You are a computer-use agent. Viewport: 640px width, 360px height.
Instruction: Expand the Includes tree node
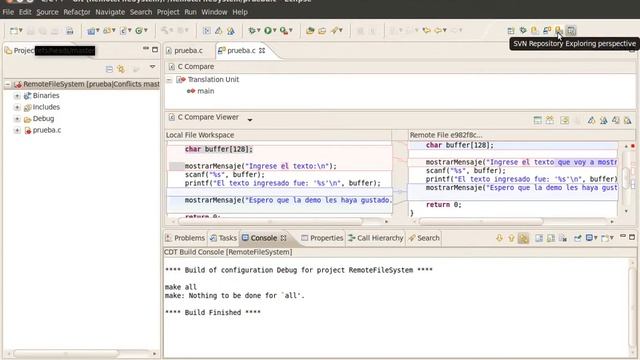pos(17,107)
